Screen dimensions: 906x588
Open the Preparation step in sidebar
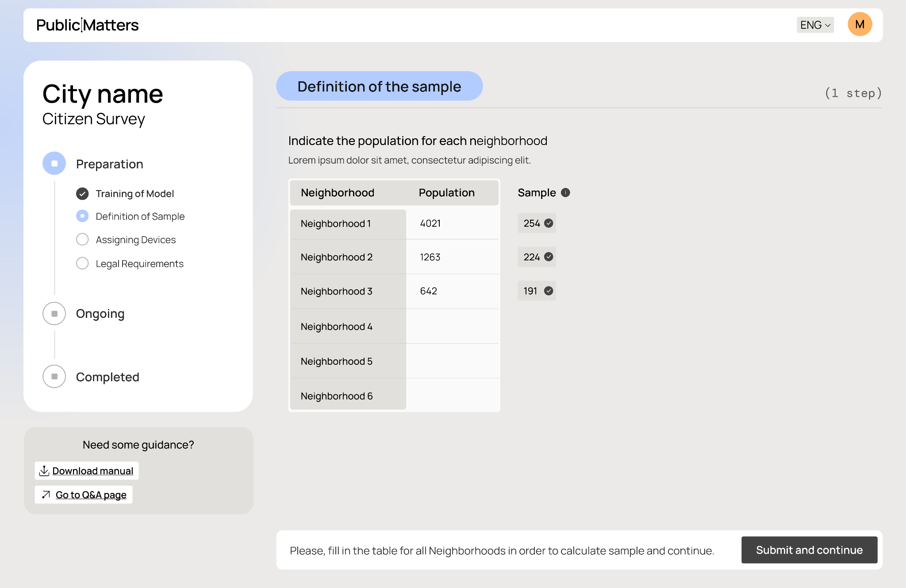click(x=109, y=164)
